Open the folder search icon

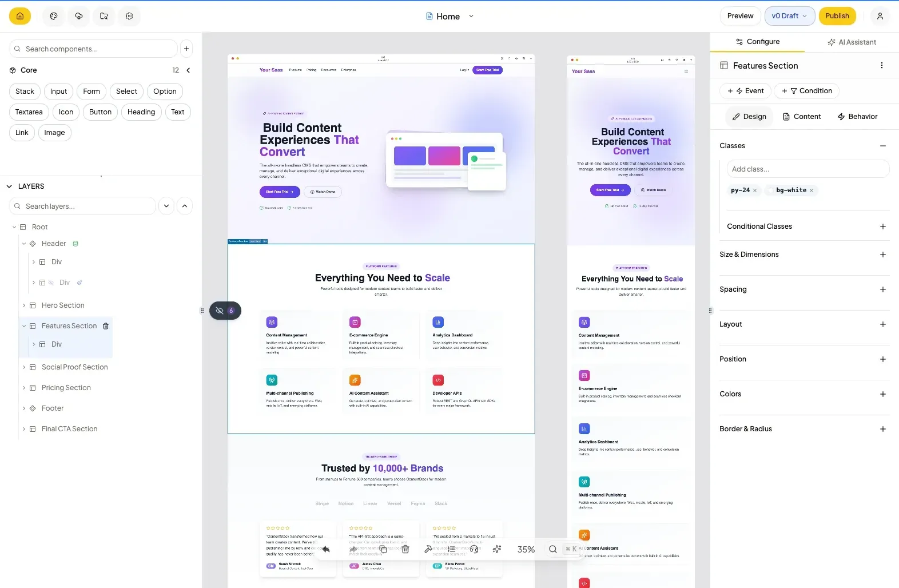coord(104,16)
